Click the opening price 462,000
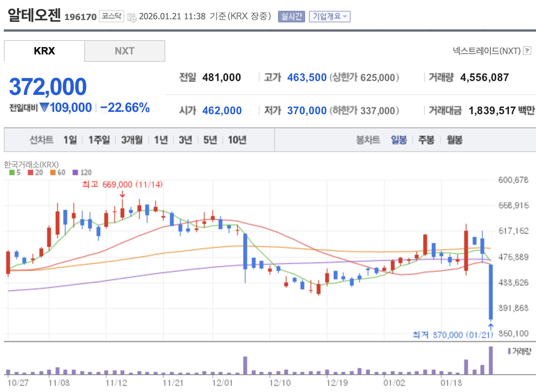536x392 pixels. point(222,111)
